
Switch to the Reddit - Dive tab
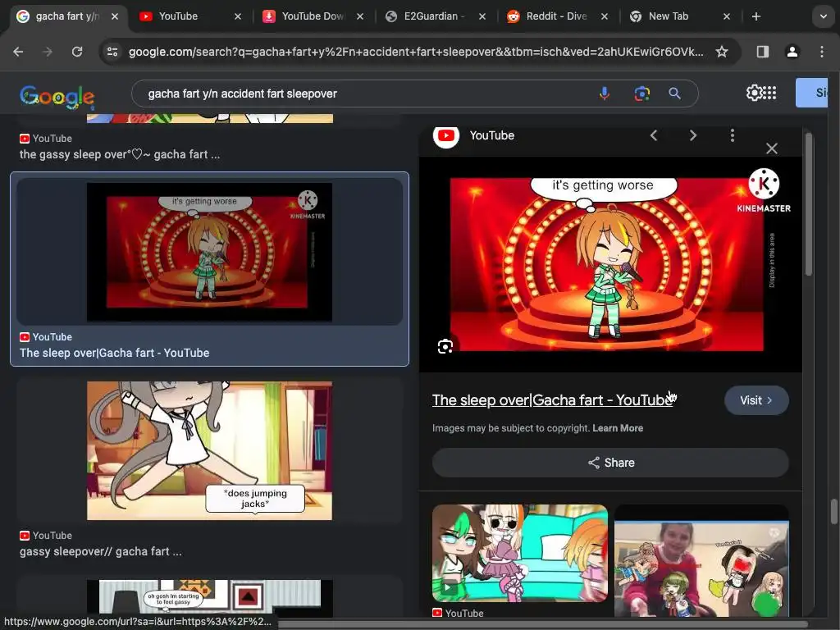(x=556, y=16)
